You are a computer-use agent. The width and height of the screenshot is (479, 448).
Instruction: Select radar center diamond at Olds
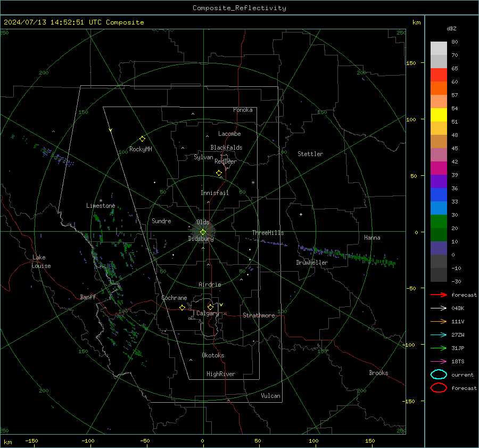203,232
